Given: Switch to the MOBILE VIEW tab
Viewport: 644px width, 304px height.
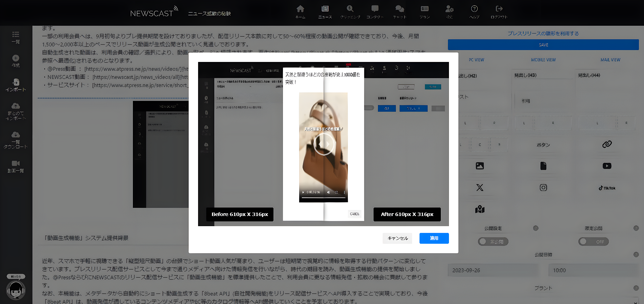Looking at the screenshot, I should click(543, 60).
